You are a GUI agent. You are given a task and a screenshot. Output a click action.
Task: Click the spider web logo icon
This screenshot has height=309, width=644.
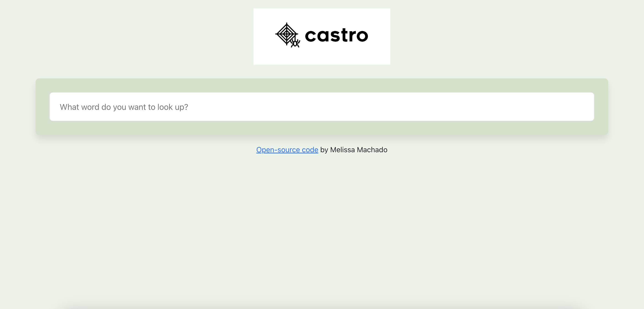click(287, 35)
